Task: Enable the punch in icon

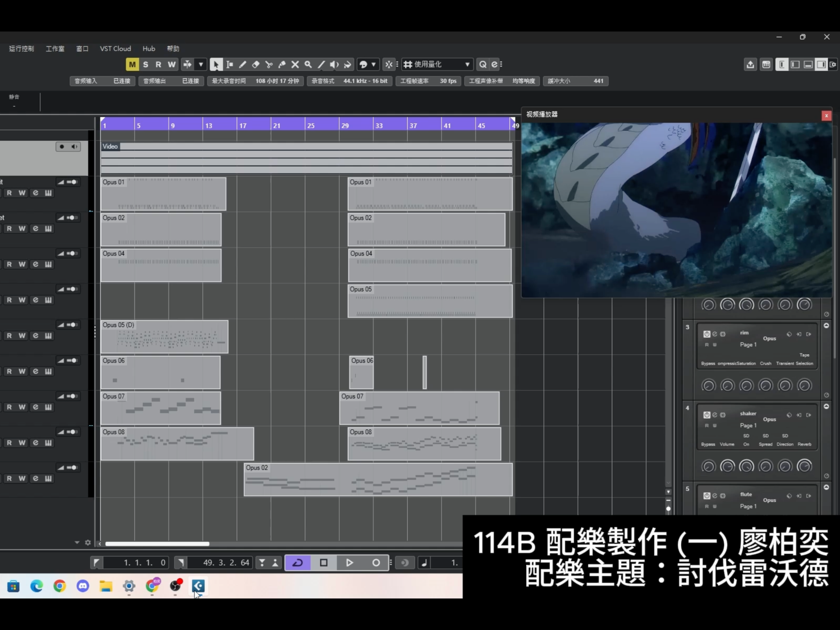Action: pyautogui.click(x=262, y=563)
